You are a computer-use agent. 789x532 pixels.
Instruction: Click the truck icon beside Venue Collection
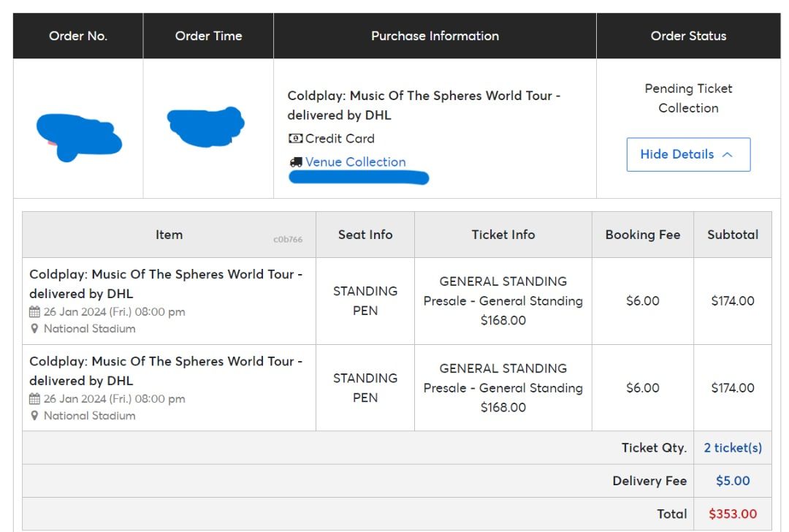296,162
